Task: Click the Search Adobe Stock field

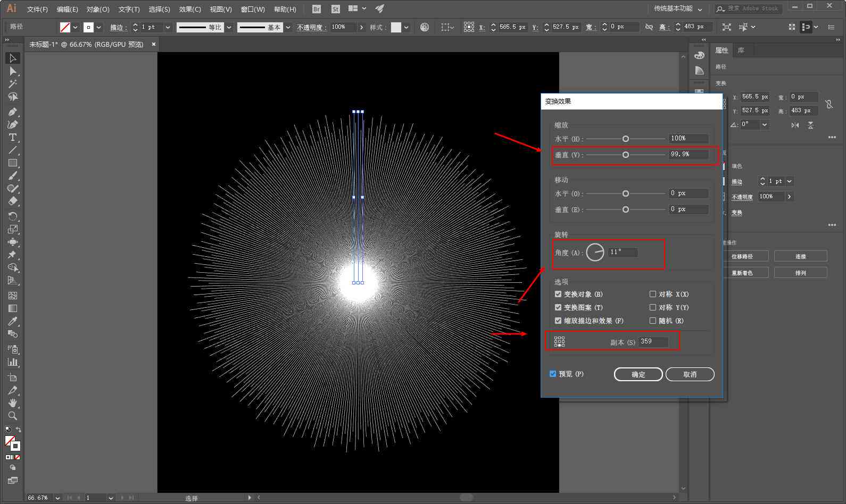Action: pos(748,9)
